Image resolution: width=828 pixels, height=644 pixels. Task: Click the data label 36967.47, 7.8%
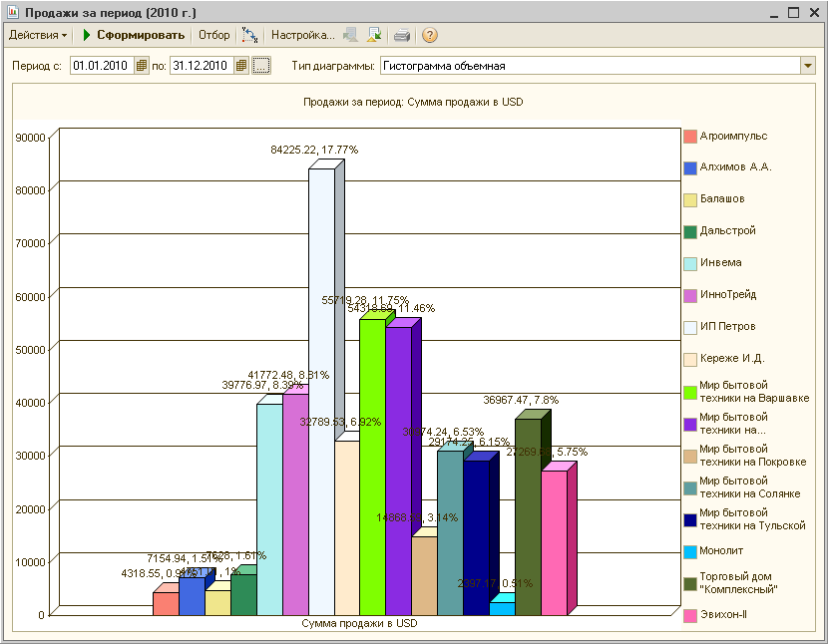tap(521, 400)
